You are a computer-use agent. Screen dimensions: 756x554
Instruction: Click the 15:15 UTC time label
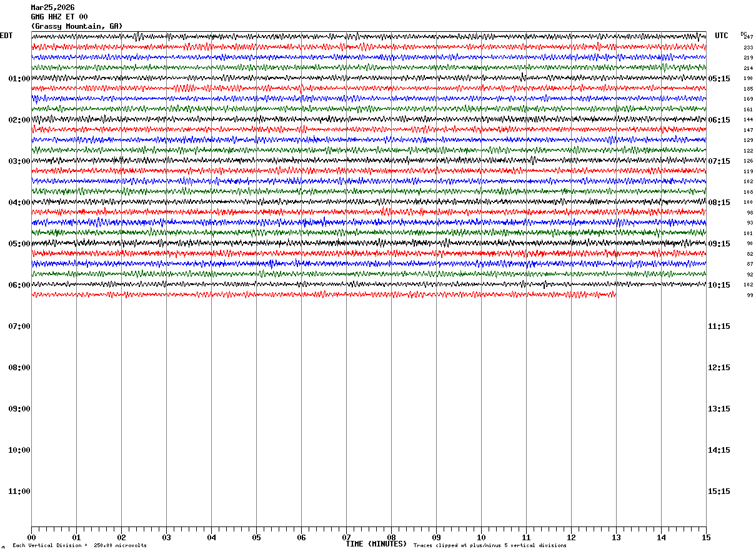pos(720,491)
